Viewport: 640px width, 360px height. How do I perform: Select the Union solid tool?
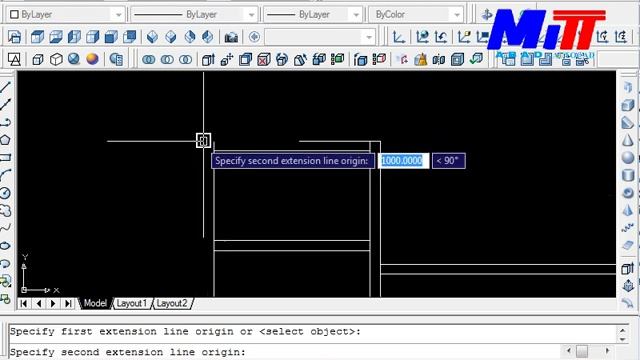point(149,60)
